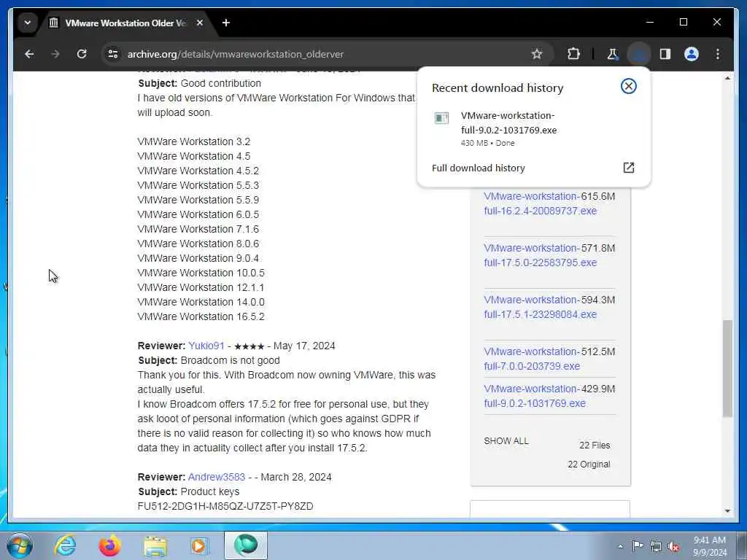Click the address bar URL
Viewport: 747px width, 560px height.
click(236, 54)
